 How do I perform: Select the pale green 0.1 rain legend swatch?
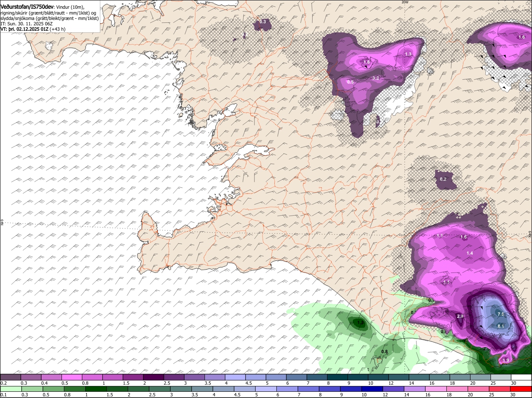click(11, 389)
